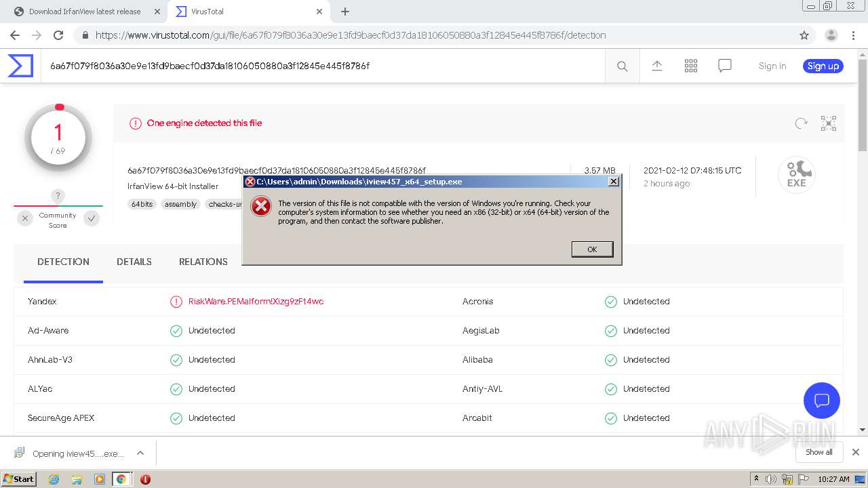Screen dimensions: 868x488
Task: Click the taskbar clock
Action: click(833, 479)
